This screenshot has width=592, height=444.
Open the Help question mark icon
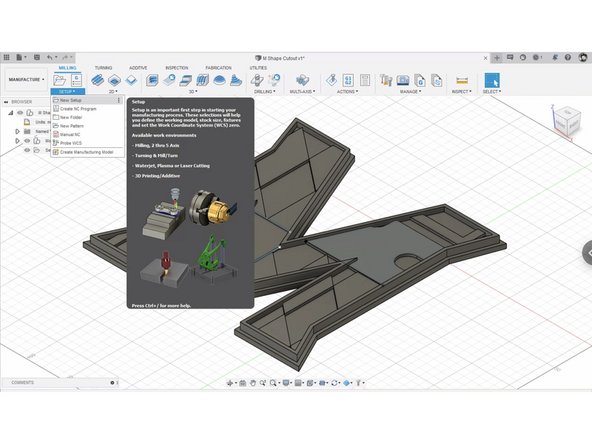click(568, 57)
